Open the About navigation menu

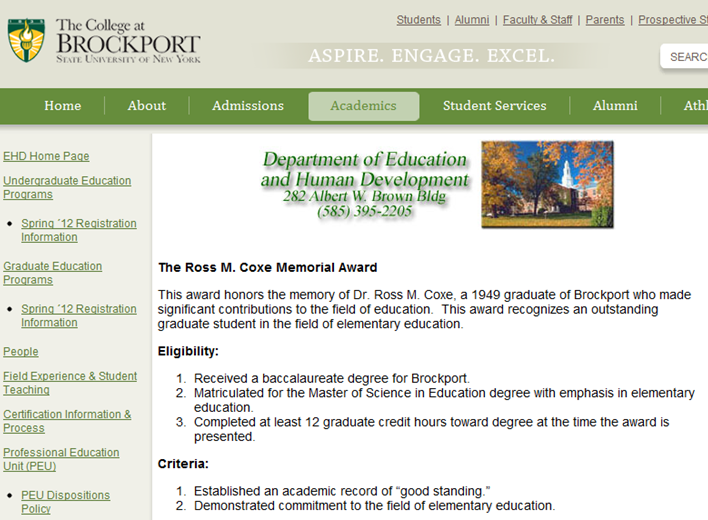coord(147,106)
